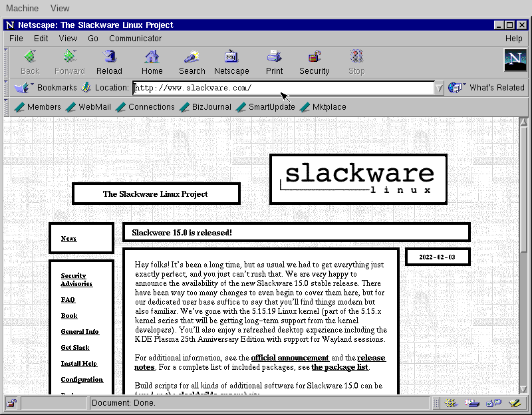The height and width of the screenshot is (415, 532).
Task: Open the Configuration link
Action: point(82,379)
